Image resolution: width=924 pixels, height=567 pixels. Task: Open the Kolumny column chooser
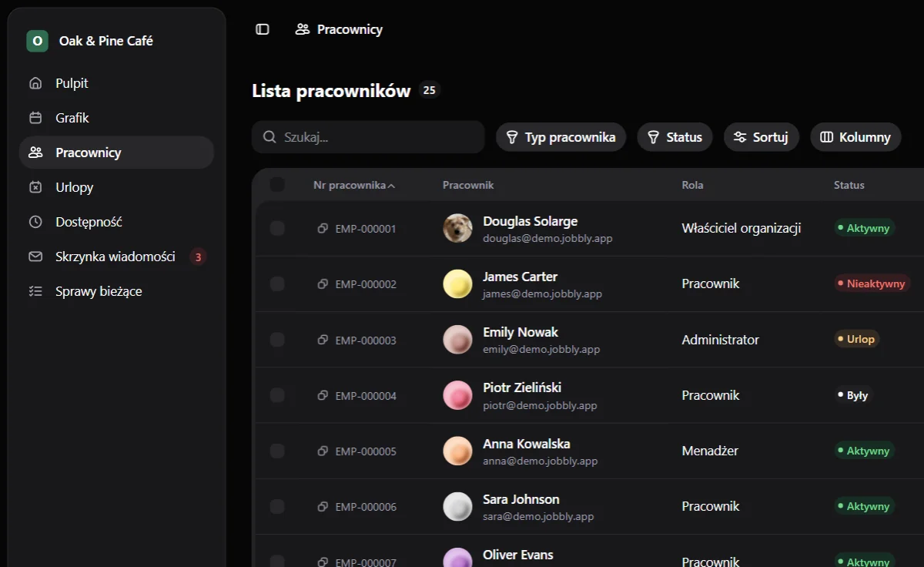855,137
